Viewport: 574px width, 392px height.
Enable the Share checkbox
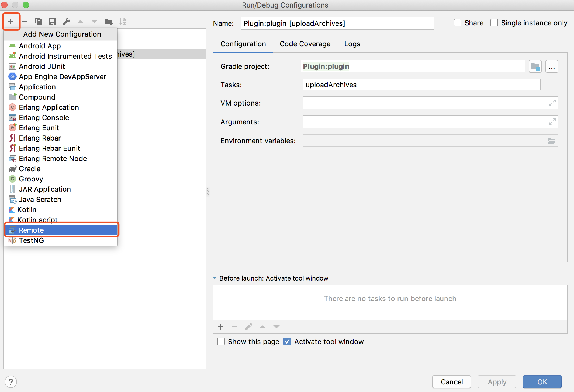458,23
